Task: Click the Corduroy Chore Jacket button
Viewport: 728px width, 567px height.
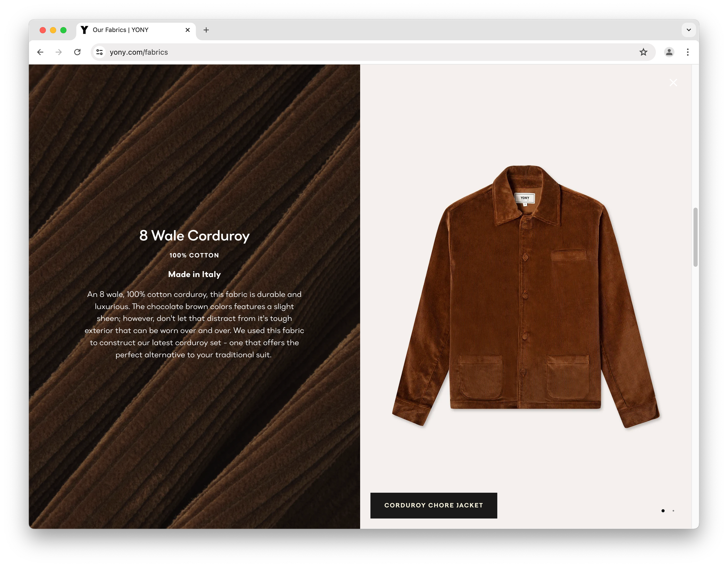Action: coord(433,505)
